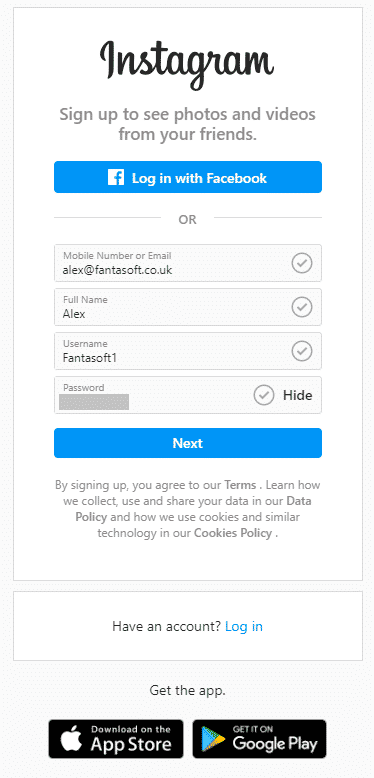Click the Facebook logo icon
374x778 pixels.
click(x=116, y=177)
